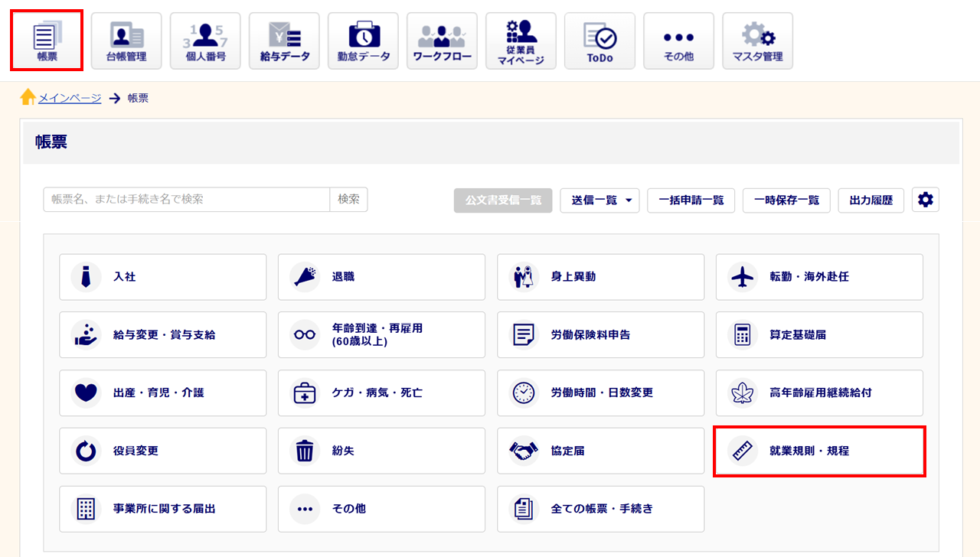Screen dimensions: 980x557
Task: Open the ToDo checklist icon
Action: pyautogui.click(x=599, y=41)
